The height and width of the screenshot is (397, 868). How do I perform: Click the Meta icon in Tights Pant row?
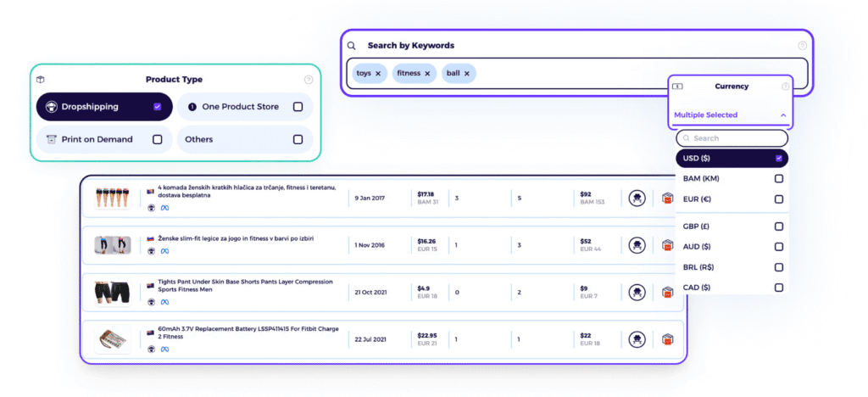(164, 302)
